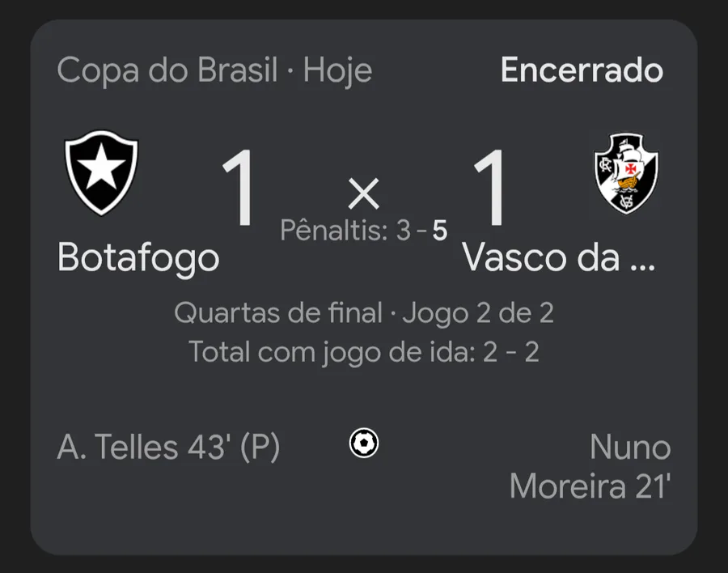Screen dimensions: 728x573
Task: Click the Hoje date label
Action: pyautogui.click(x=337, y=71)
